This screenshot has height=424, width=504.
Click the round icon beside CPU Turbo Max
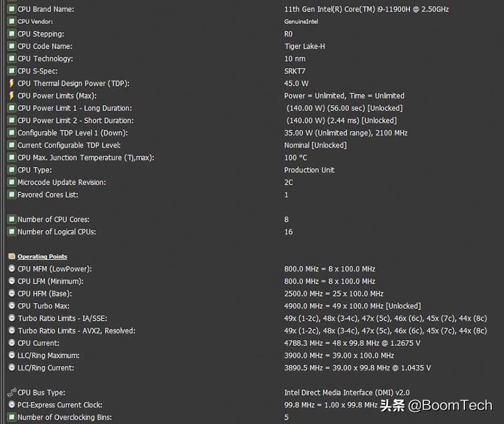11,306
